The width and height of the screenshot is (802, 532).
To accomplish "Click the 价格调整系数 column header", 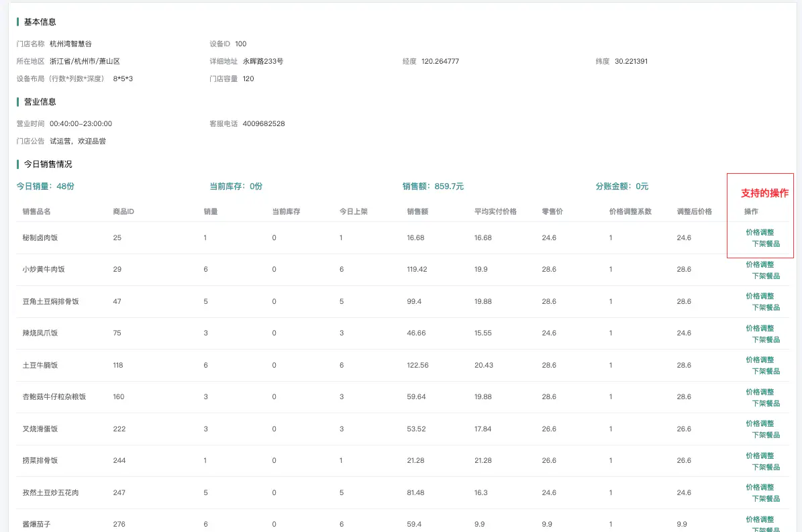I will point(630,211).
